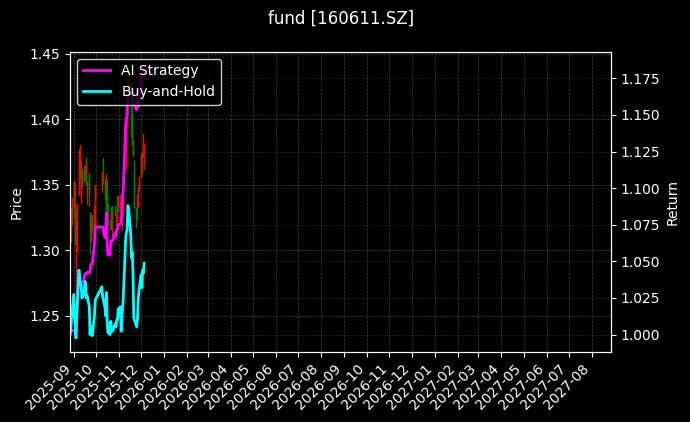Click the 1.25 price tick label
690x422 pixels.
[x=44, y=316]
